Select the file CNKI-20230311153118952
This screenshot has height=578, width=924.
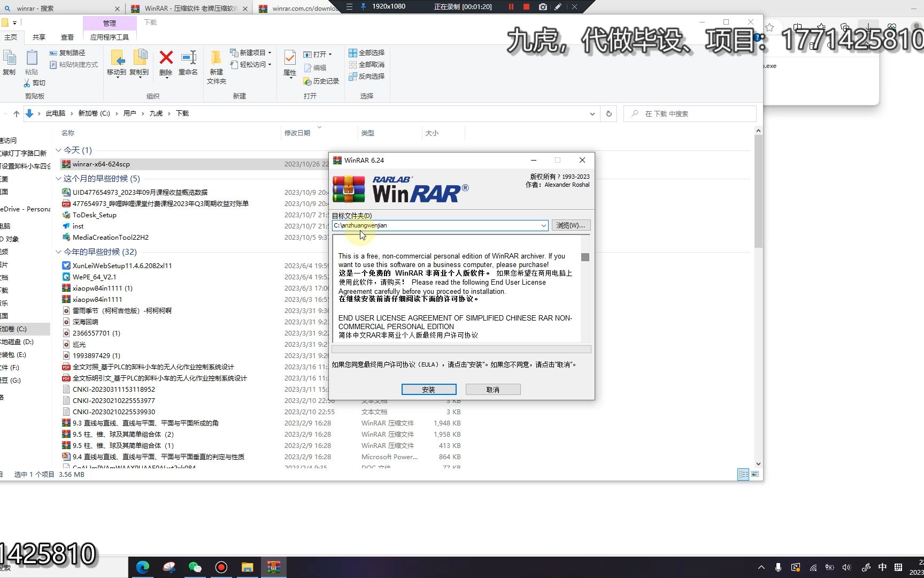tap(114, 389)
